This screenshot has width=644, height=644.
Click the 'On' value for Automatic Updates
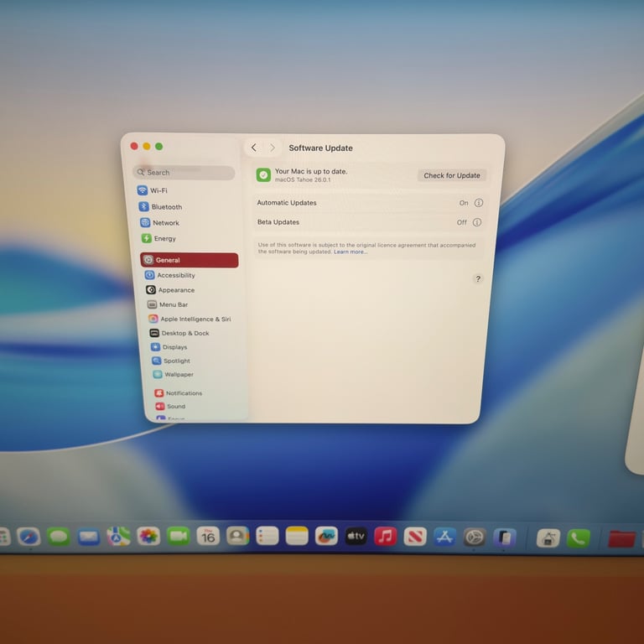click(464, 203)
